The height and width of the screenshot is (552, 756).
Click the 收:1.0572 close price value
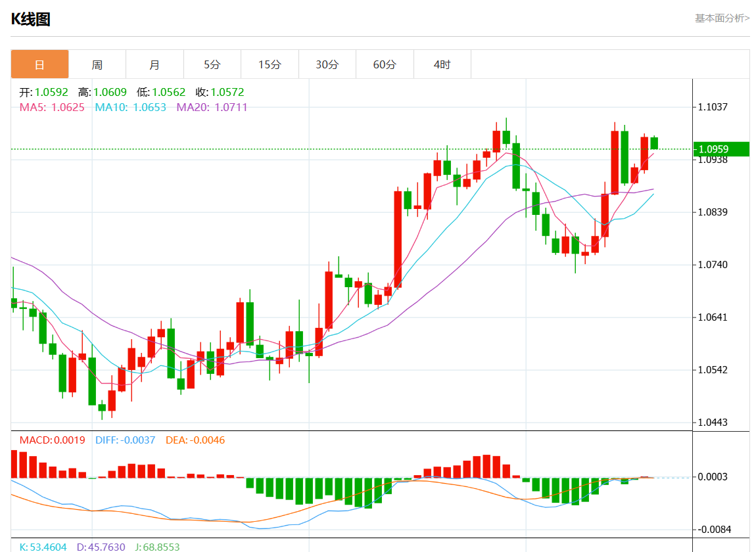pos(220,92)
